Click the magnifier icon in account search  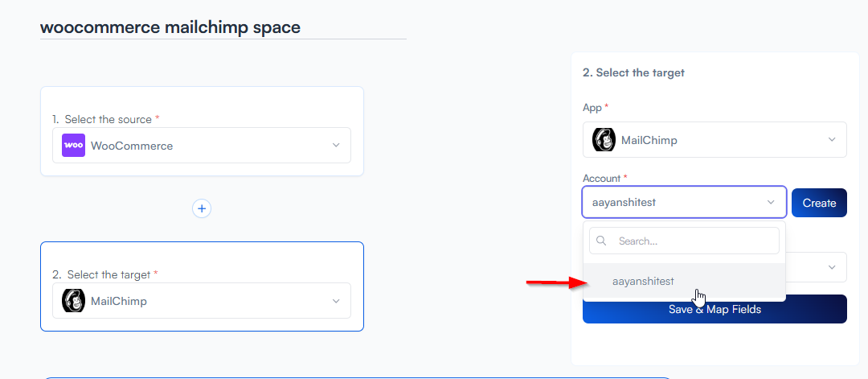(x=602, y=241)
